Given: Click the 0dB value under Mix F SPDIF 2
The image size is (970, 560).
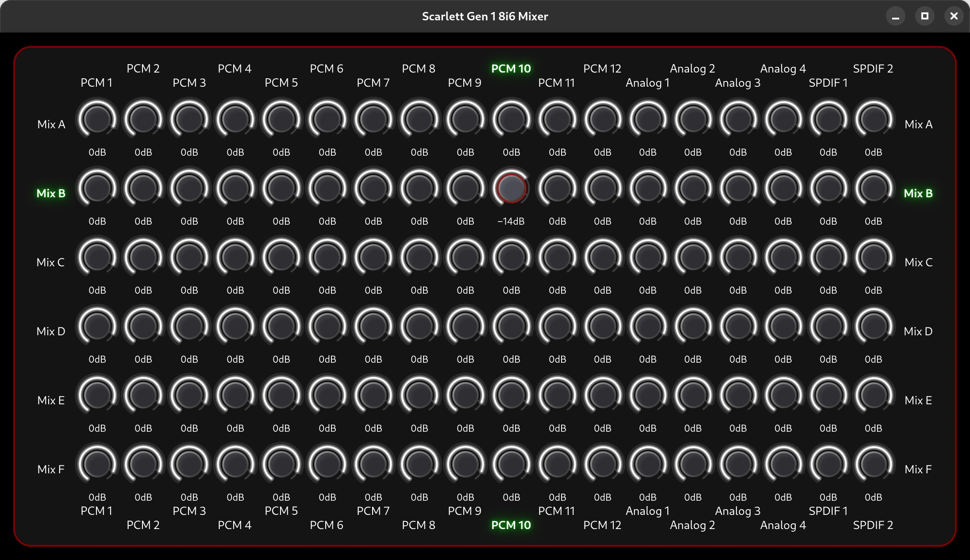Looking at the screenshot, I should pyautogui.click(x=874, y=497).
